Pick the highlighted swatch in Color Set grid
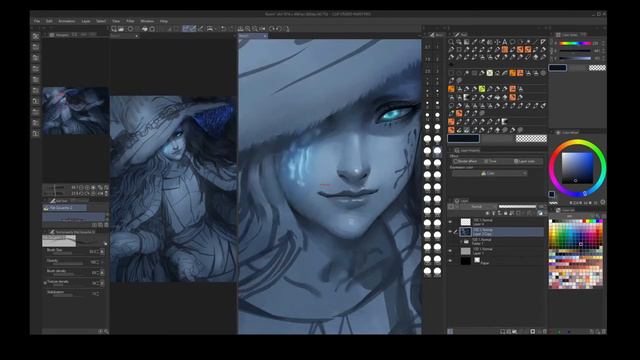This screenshot has width=640, height=360. click(580, 244)
